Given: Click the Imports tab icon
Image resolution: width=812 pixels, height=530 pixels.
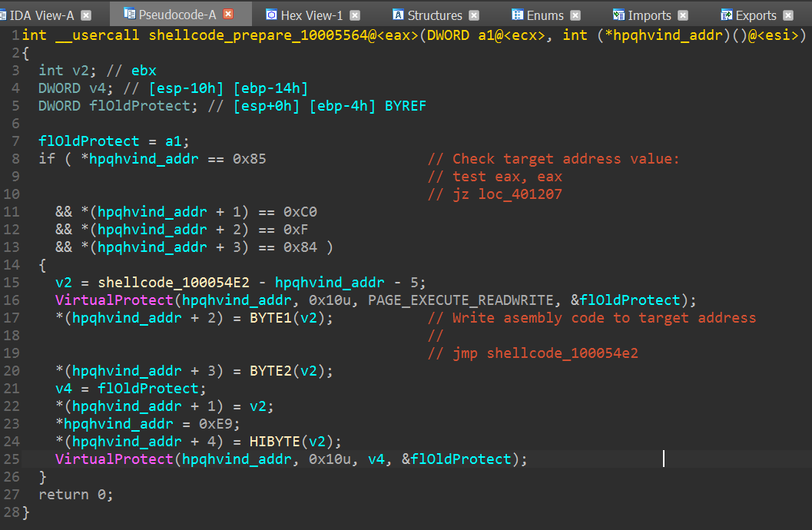Looking at the screenshot, I should coord(618,15).
